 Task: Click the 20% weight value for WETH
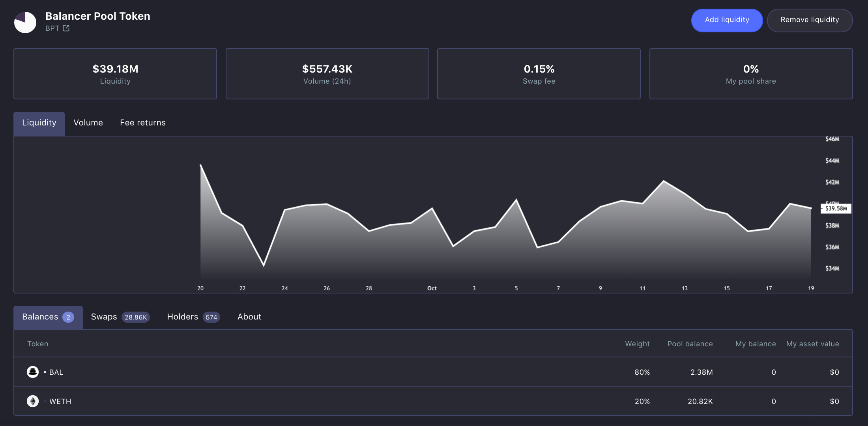coord(642,401)
